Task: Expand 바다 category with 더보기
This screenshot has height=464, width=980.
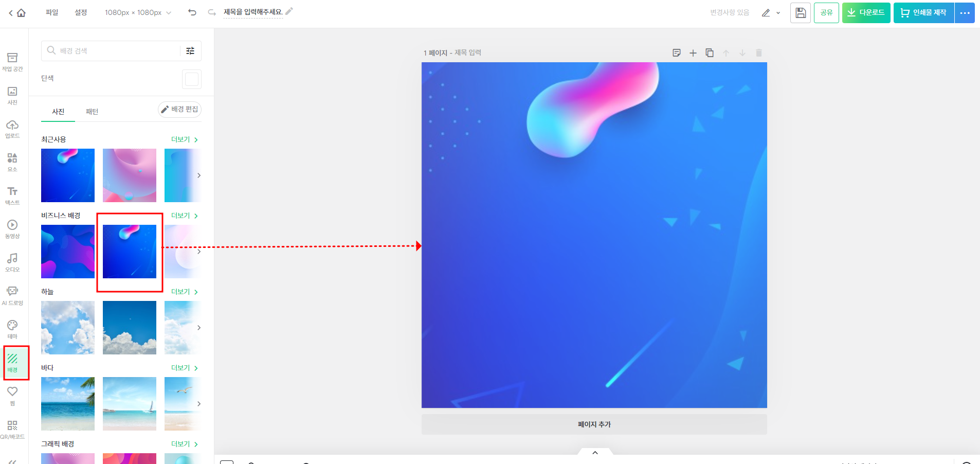Action: (185, 368)
